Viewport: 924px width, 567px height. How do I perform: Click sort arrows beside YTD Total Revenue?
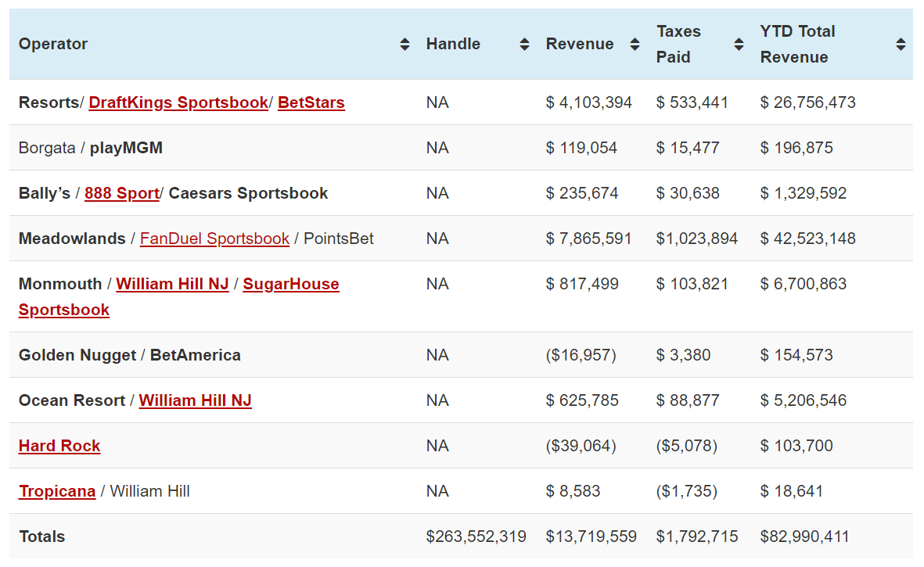[901, 45]
